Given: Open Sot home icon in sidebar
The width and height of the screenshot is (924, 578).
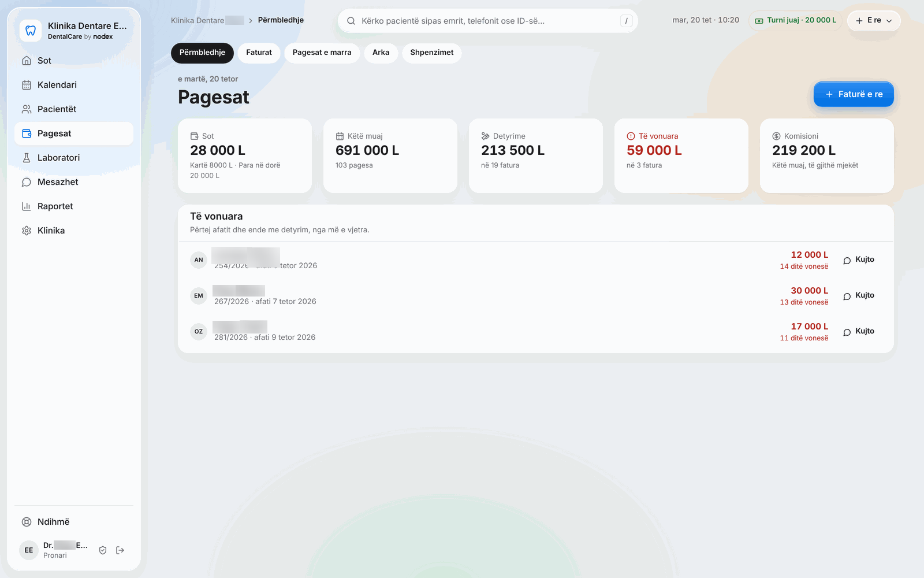Looking at the screenshot, I should tap(27, 61).
